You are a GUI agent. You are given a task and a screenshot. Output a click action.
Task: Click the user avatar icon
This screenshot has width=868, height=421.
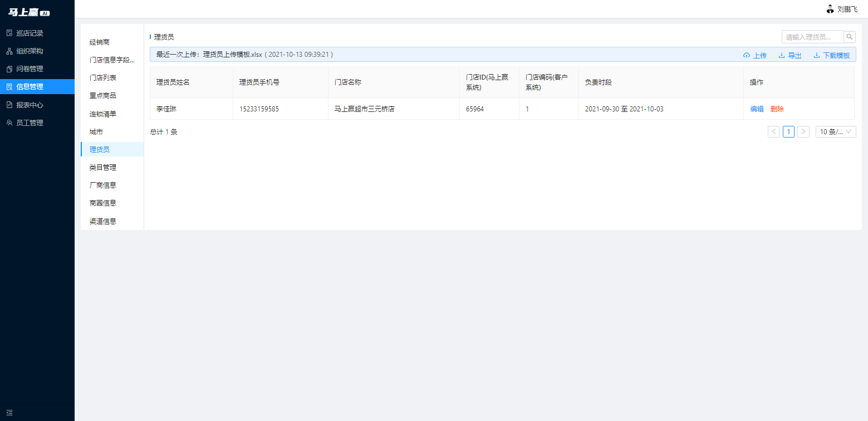coord(830,9)
